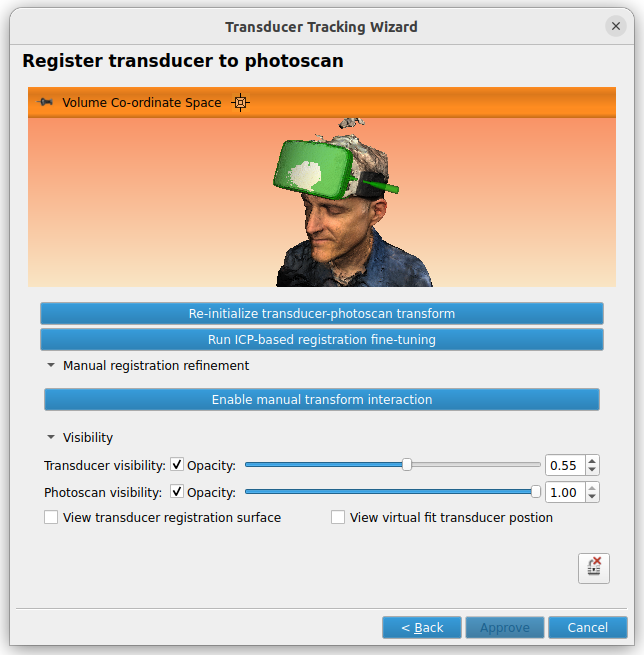The image size is (644, 655).
Task: Click the clear-lock icon button above Cancel
Action: (593, 568)
